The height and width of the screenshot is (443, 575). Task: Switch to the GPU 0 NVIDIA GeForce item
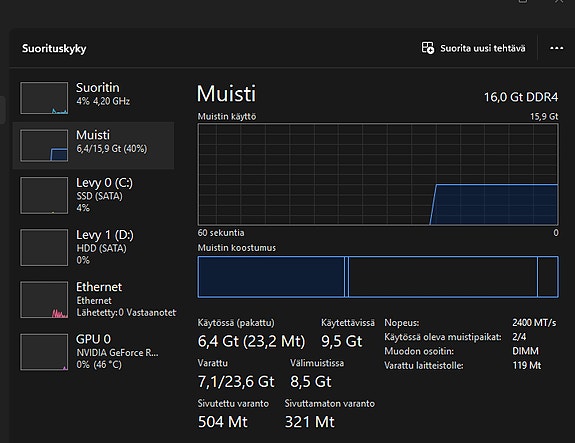coord(94,352)
